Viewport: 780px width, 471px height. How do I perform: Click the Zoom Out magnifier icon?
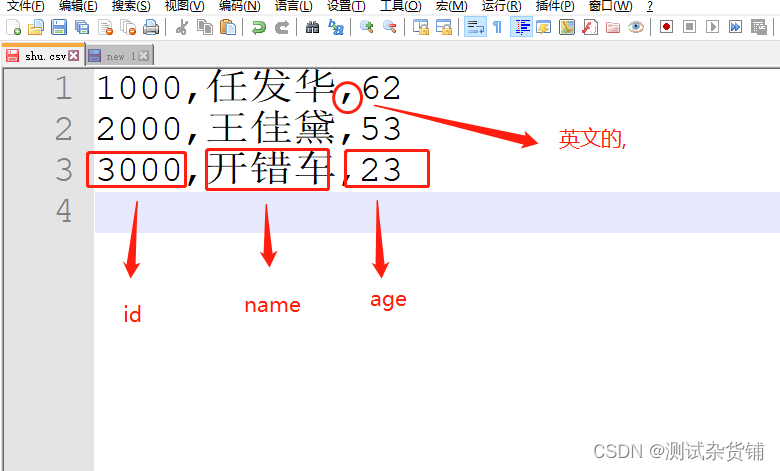[390, 27]
